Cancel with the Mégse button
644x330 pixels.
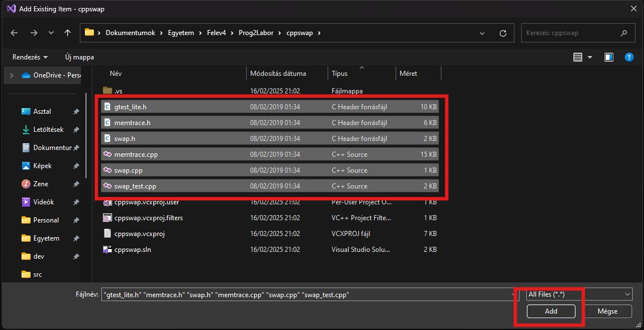(607, 311)
